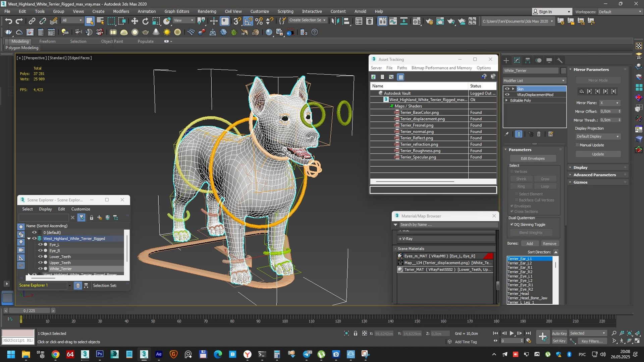Toggle the Manual Update checkbox
Image resolution: width=644 pixels, height=362 pixels.
pos(577,145)
